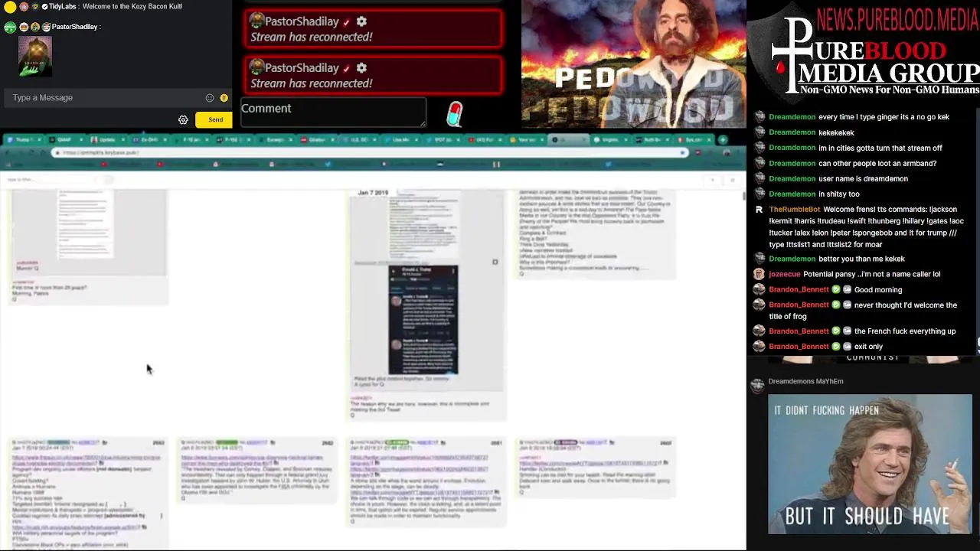
Task: Click Dreamdemons MaYhEm avatar icon
Action: tap(757, 384)
